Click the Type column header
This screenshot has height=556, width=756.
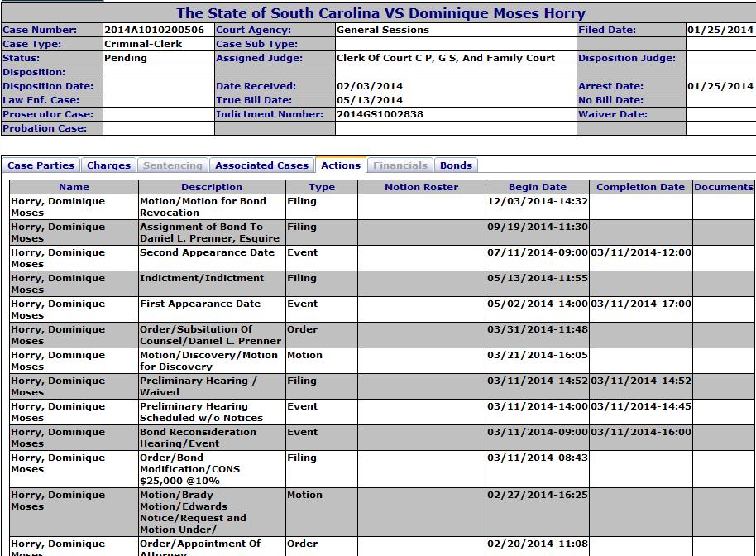(322, 187)
